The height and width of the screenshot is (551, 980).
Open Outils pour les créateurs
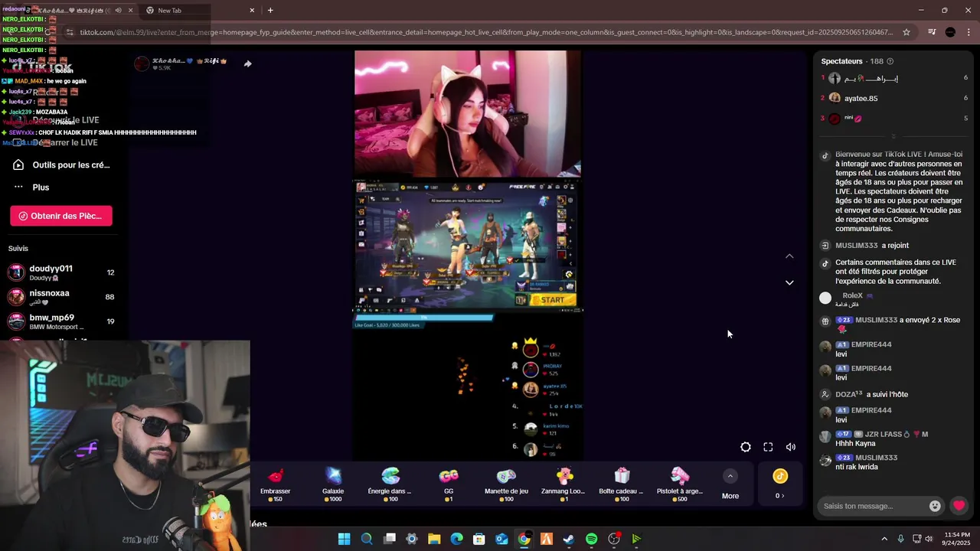pyautogui.click(x=61, y=165)
